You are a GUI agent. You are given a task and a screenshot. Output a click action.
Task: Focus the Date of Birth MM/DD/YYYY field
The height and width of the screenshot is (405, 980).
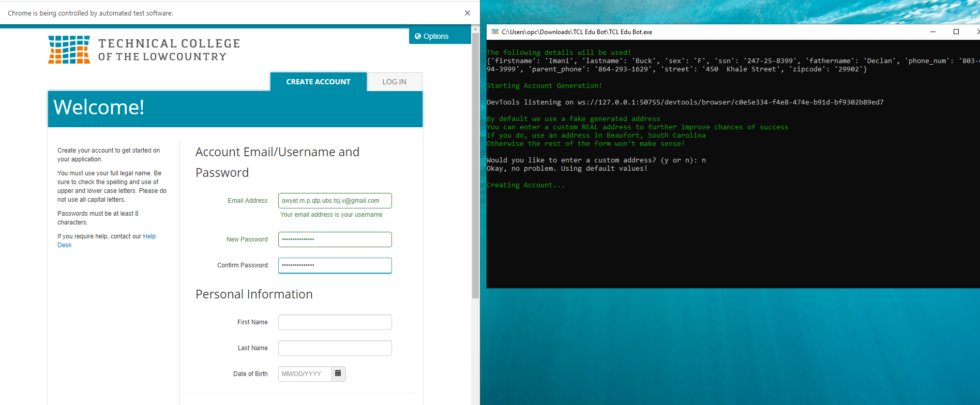(305, 374)
